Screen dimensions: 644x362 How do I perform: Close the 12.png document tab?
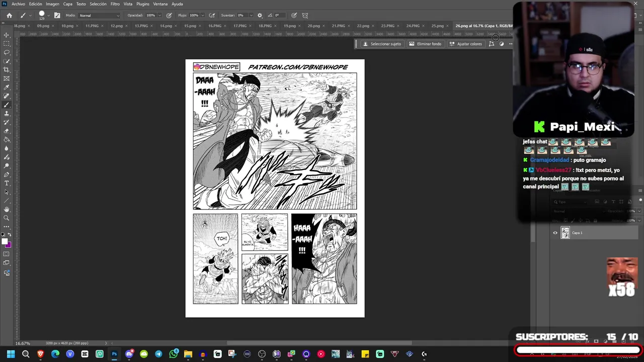tap(127, 26)
